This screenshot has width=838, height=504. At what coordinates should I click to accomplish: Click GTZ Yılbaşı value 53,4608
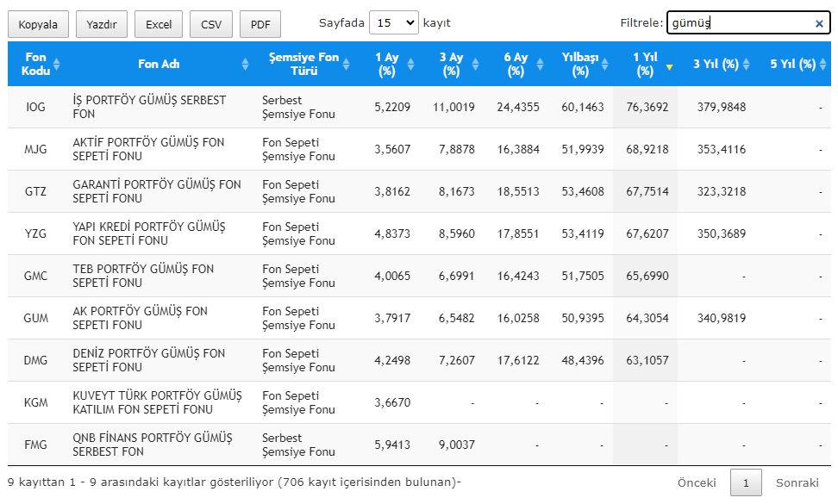point(583,191)
